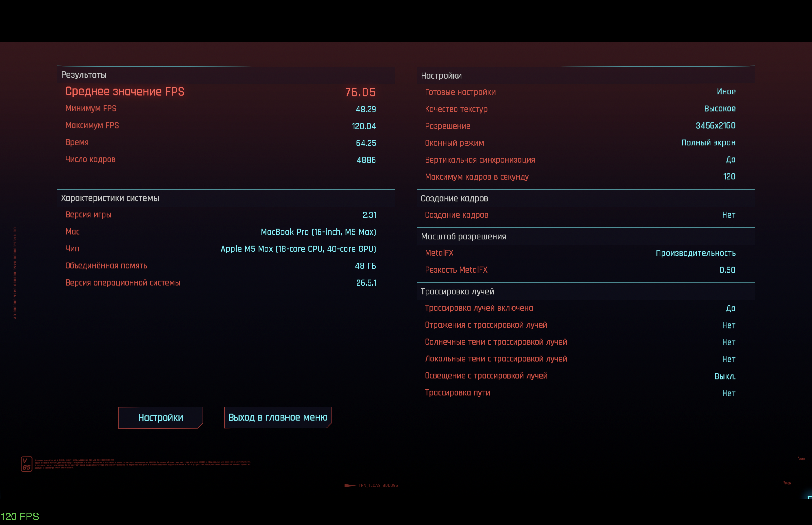The width and height of the screenshot is (812, 525).
Task: Click the Максимум FPS value 120.04
Action: tap(363, 126)
